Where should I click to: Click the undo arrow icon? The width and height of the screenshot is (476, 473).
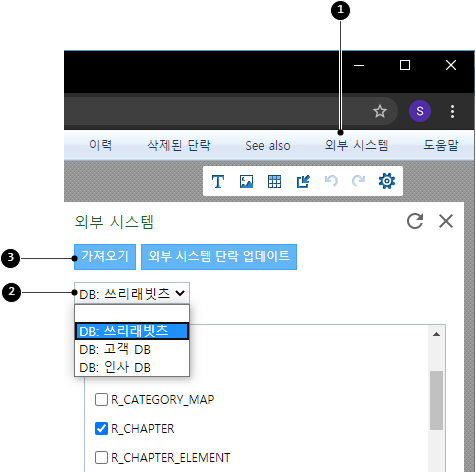[x=331, y=181]
